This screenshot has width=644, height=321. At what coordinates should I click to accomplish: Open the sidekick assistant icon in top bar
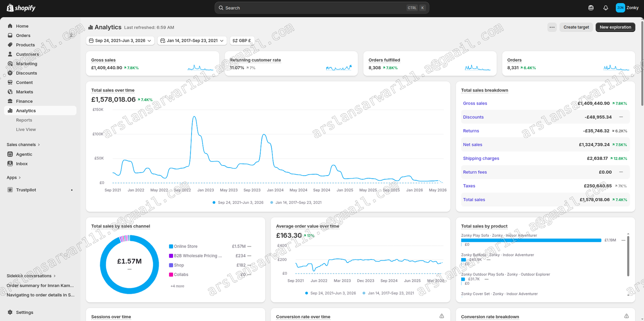591,8
